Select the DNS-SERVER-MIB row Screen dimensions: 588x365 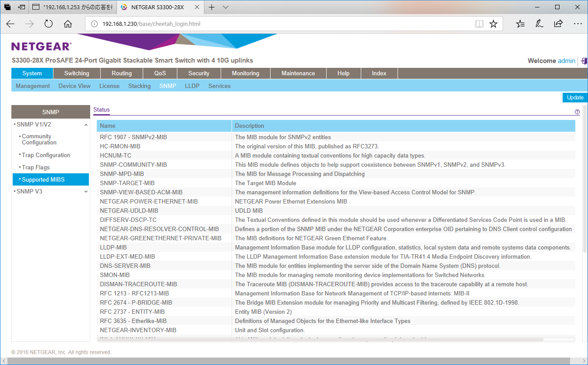[x=336, y=266]
